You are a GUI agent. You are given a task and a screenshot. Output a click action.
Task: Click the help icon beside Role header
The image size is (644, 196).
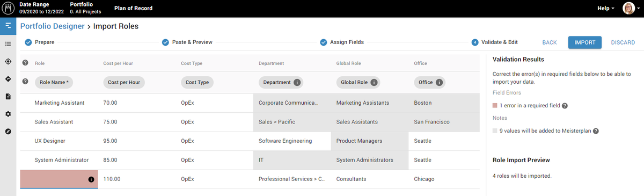click(25, 63)
